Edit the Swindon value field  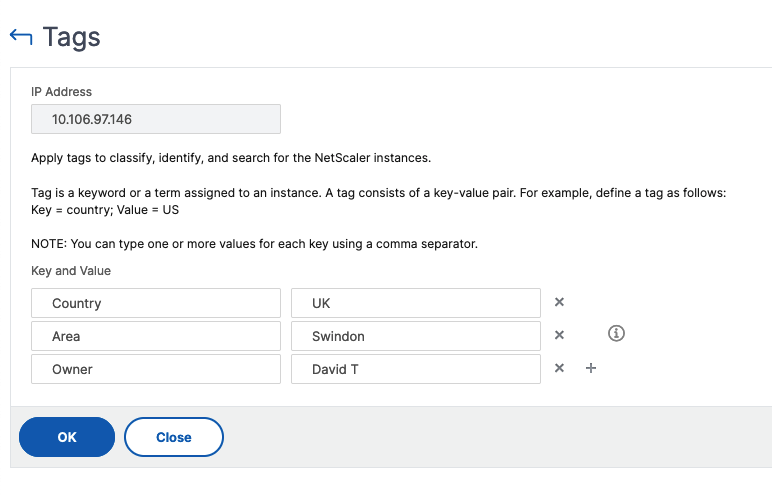click(x=416, y=336)
